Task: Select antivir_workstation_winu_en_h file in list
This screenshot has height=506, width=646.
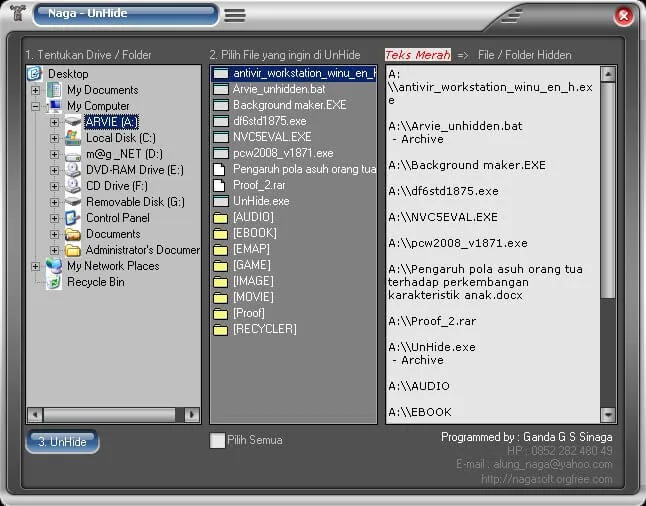Action: tap(293, 73)
